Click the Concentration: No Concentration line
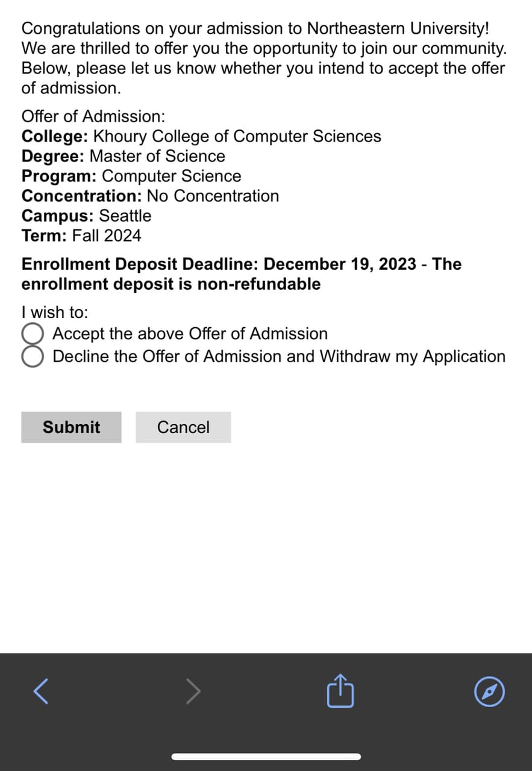Image resolution: width=532 pixels, height=771 pixels. click(150, 196)
